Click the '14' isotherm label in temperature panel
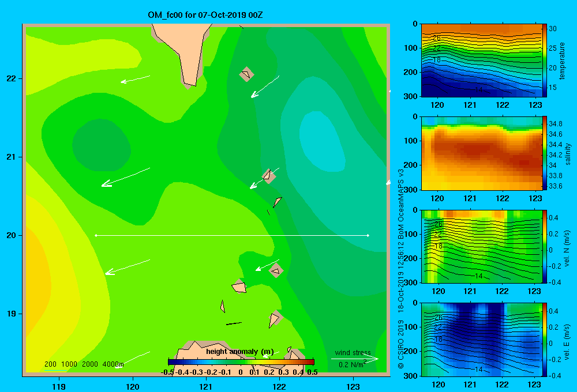The width and height of the screenshot is (577, 392). (x=479, y=89)
